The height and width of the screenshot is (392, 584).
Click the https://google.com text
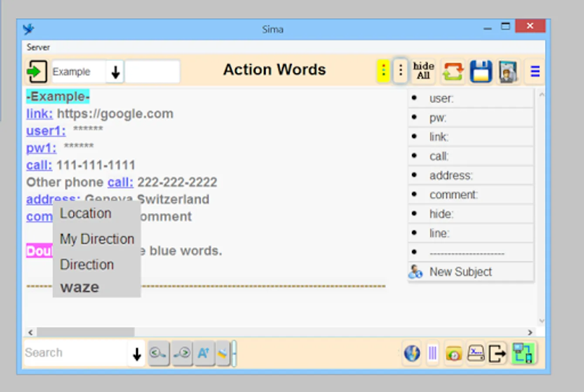click(x=115, y=114)
